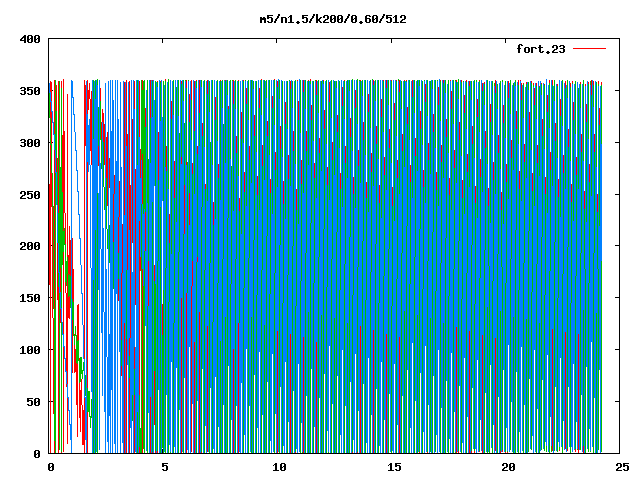This screenshot has width=640, height=480.
Task: Click y-axis label 100
Action: [30, 350]
